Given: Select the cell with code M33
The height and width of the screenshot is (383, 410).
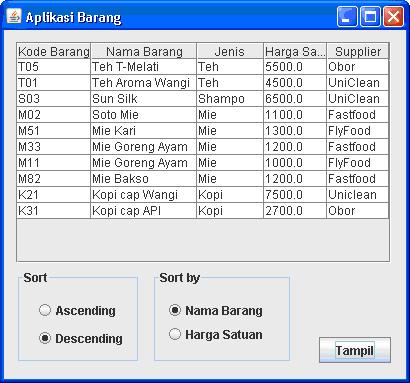Looking at the screenshot, I should [x=54, y=147].
